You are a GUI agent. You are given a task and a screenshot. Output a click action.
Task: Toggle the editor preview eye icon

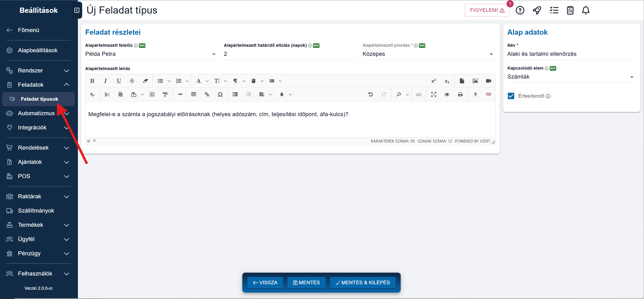[x=447, y=94]
